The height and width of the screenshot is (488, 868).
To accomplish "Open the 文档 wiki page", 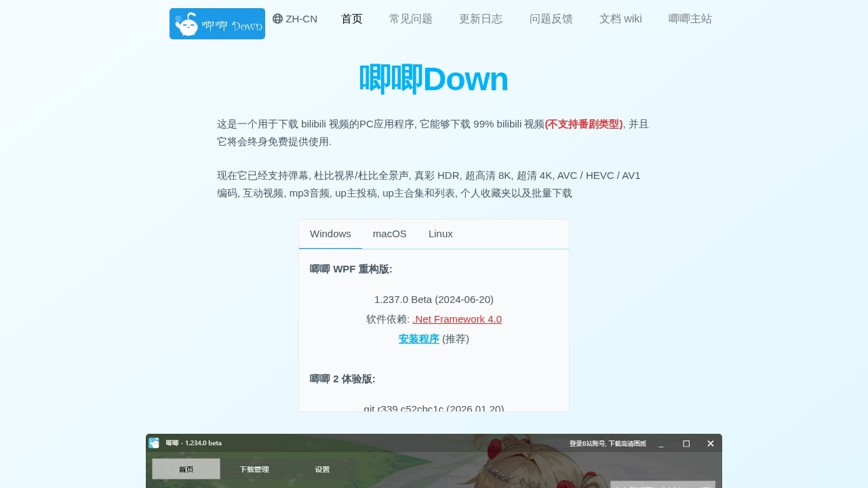I will point(620,19).
